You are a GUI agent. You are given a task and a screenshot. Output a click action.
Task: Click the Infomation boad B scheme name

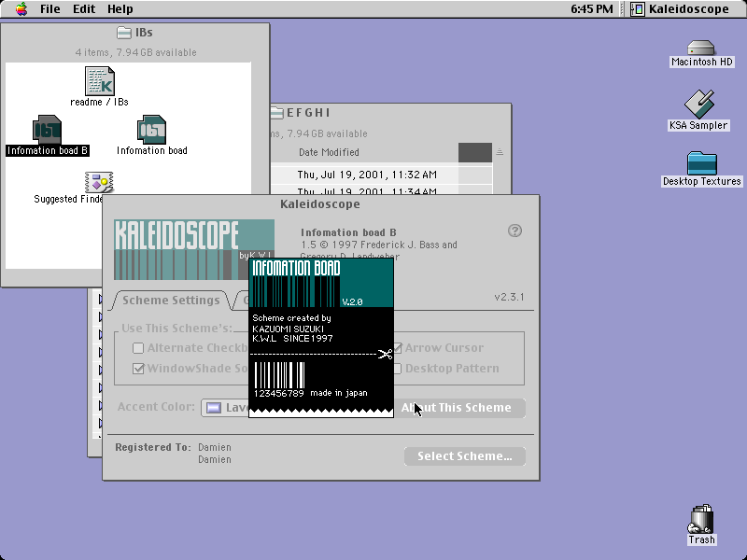tap(348, 232)
